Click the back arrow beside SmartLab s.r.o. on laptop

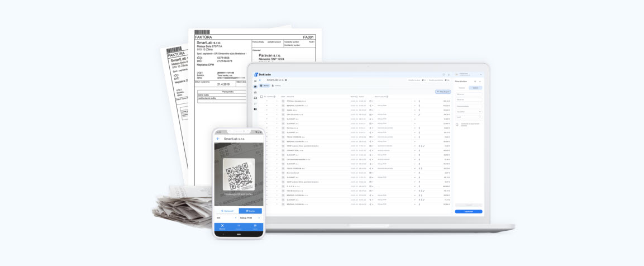[x=261, y=80]
